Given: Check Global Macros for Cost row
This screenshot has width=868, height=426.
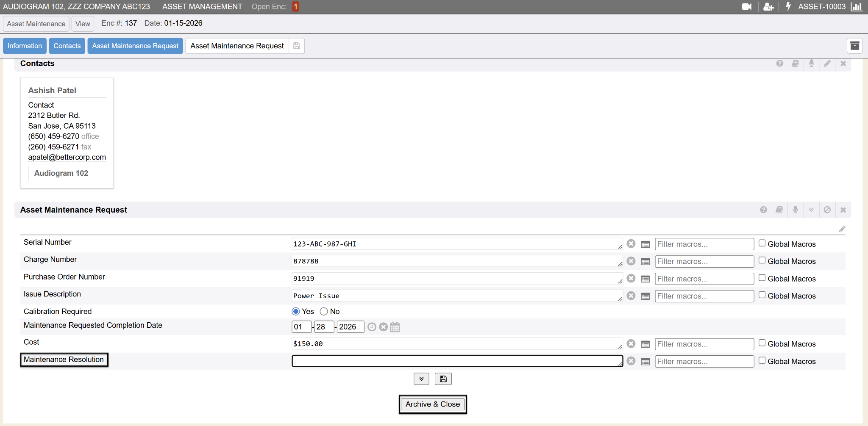Looking at the screenshot, I should click(x=762, y=343).
